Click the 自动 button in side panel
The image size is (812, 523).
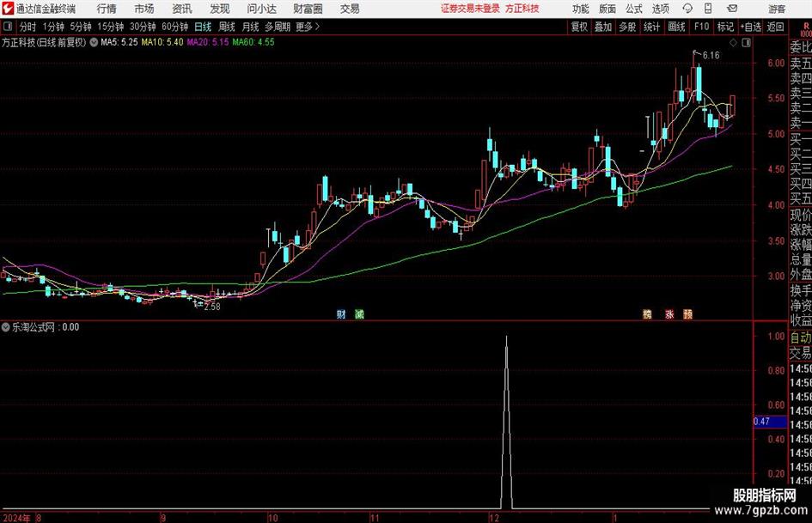(x=801, y=338)
